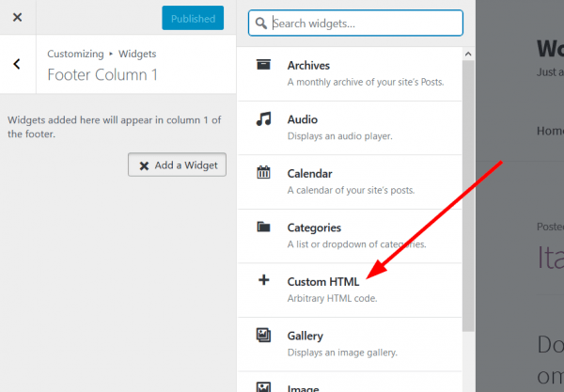Click the Categories folder icon

(264, 227)
